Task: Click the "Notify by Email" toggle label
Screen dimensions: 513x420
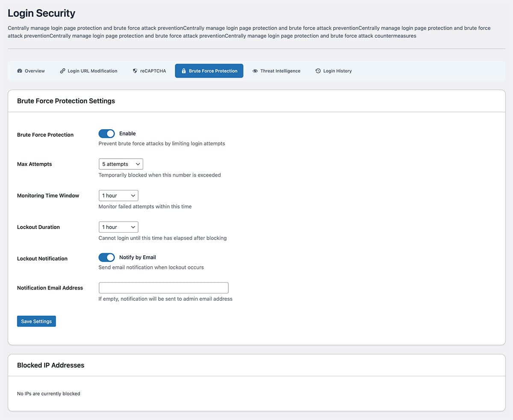Action: [137, 257]
